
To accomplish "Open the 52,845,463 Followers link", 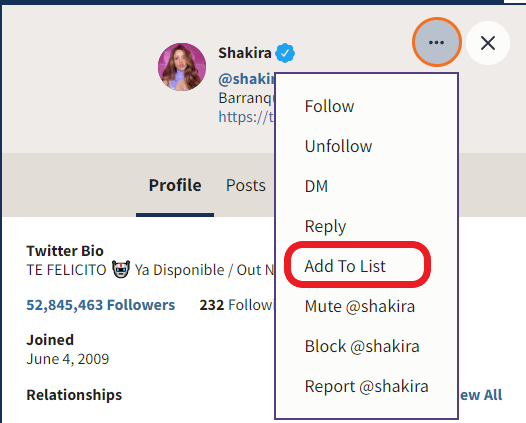I will coord(101,305).
